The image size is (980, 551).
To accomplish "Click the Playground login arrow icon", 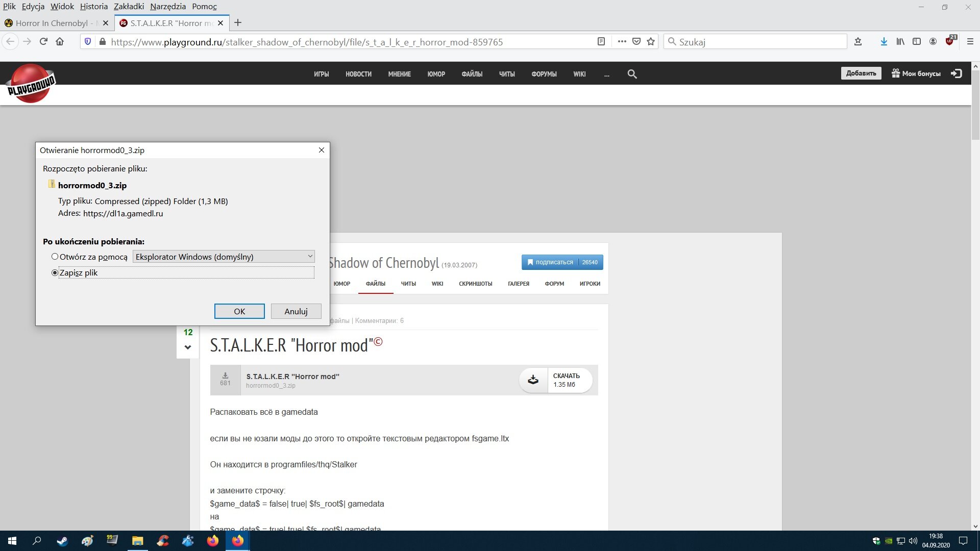I will [x=956, y=73].
